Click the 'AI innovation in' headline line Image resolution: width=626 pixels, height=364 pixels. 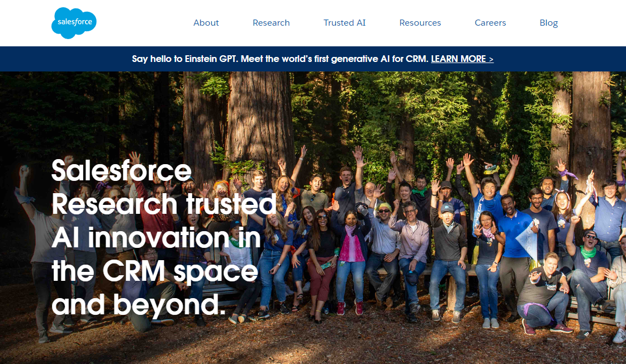(156, 238)
